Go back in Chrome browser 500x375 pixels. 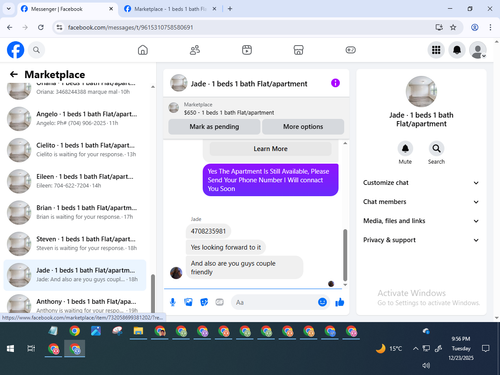[x=10, y=27]
